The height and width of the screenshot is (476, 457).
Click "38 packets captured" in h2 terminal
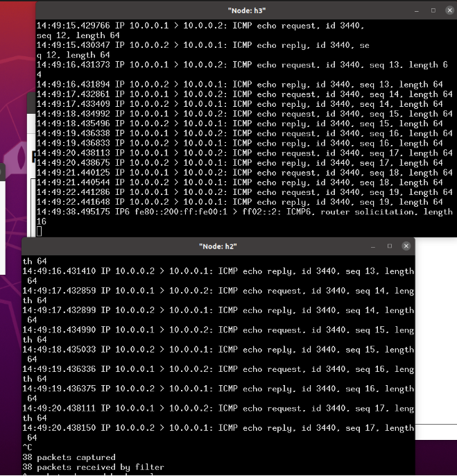[69, 457]
